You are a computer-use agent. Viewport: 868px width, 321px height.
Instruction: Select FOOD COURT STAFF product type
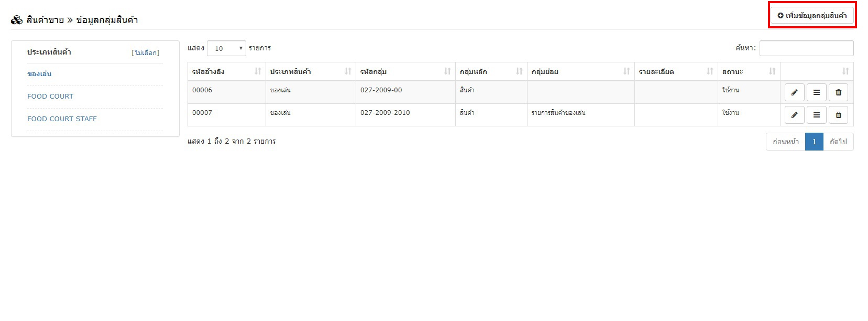(62, 119)
